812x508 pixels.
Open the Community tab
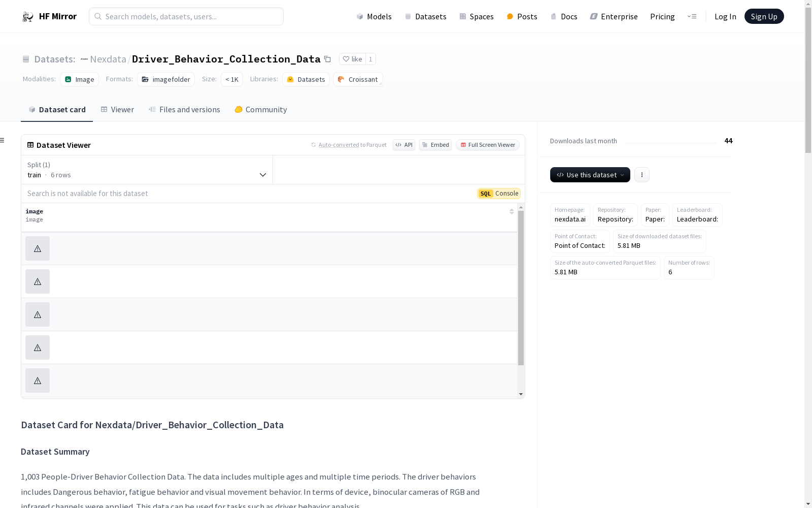260,109
